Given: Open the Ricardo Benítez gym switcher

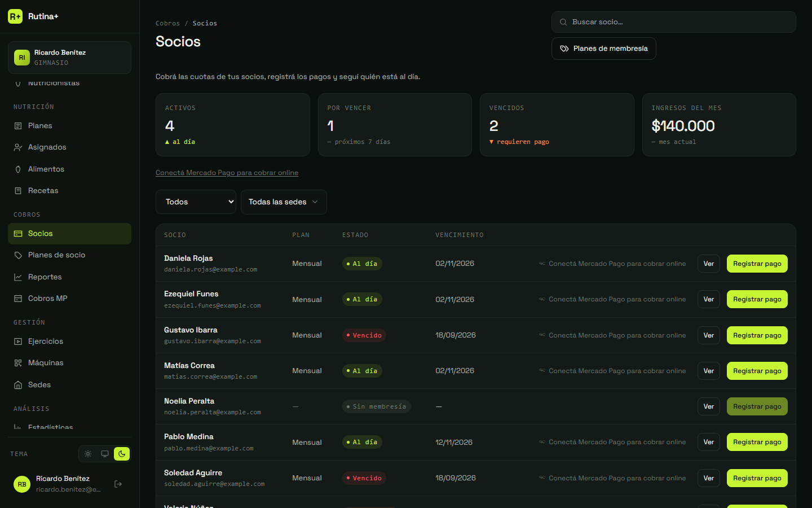Looking at the screenshot, I should pos(69,58).
